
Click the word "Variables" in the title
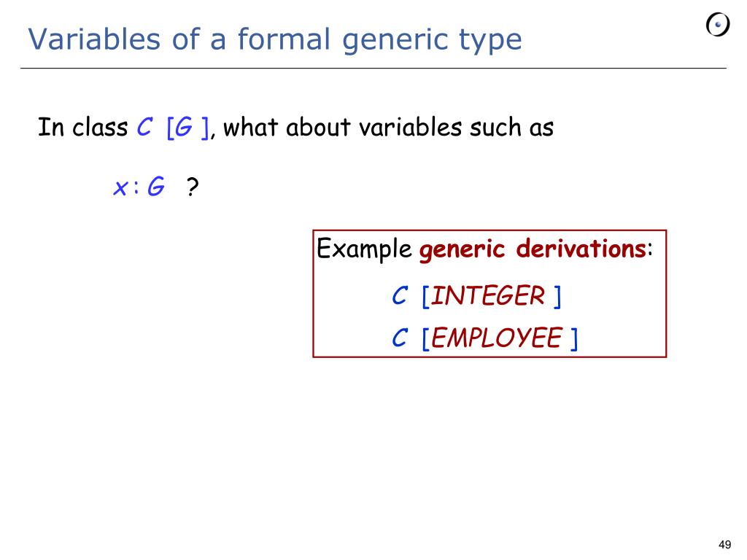[x=94, y=39]
